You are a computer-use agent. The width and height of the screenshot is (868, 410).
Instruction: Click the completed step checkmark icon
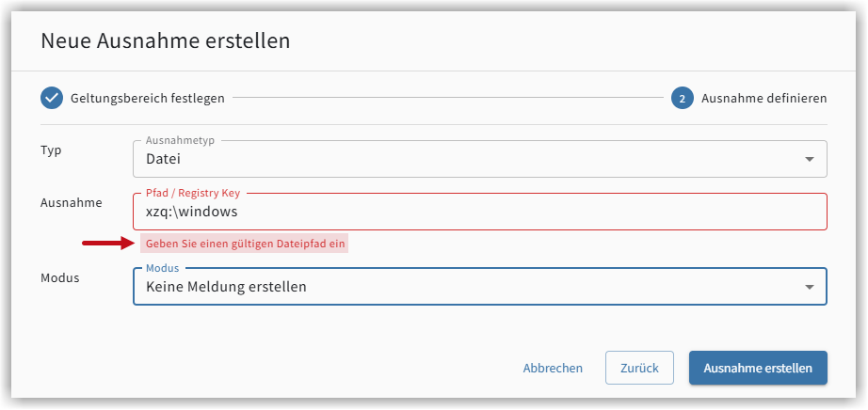[x=52, y=99]
